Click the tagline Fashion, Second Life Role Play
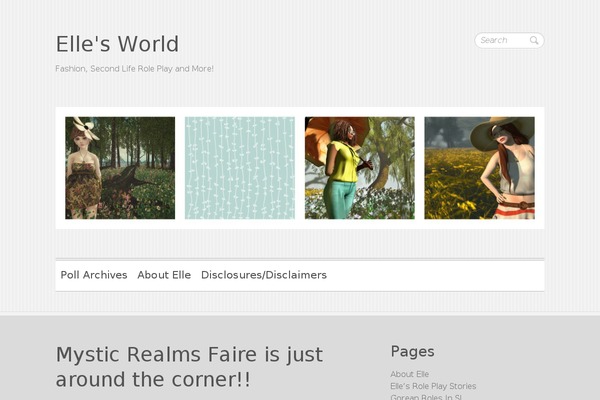Viewport: 600px width, 400px height. (134, 69)
